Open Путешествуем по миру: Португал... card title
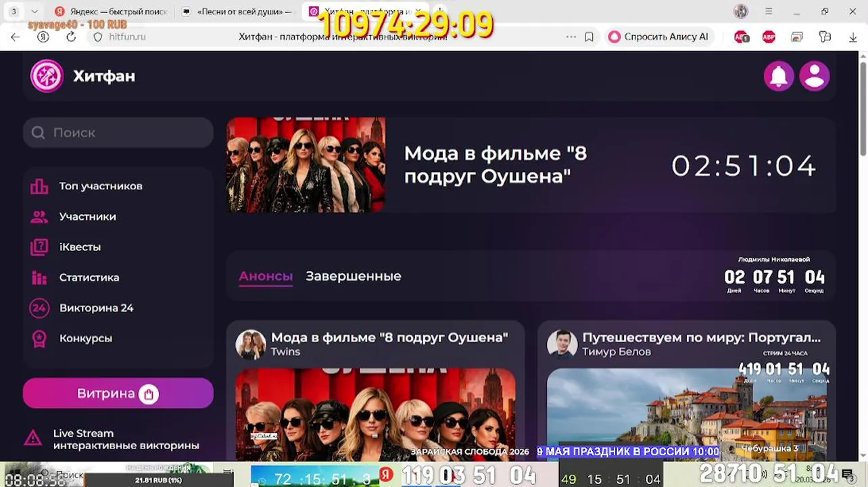868x487 pixels. pos(702,337)
